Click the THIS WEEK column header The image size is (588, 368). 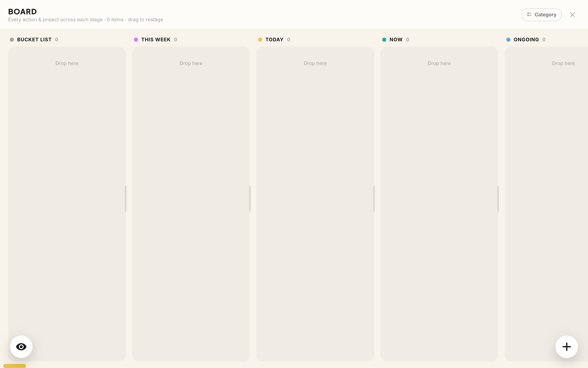156,40
